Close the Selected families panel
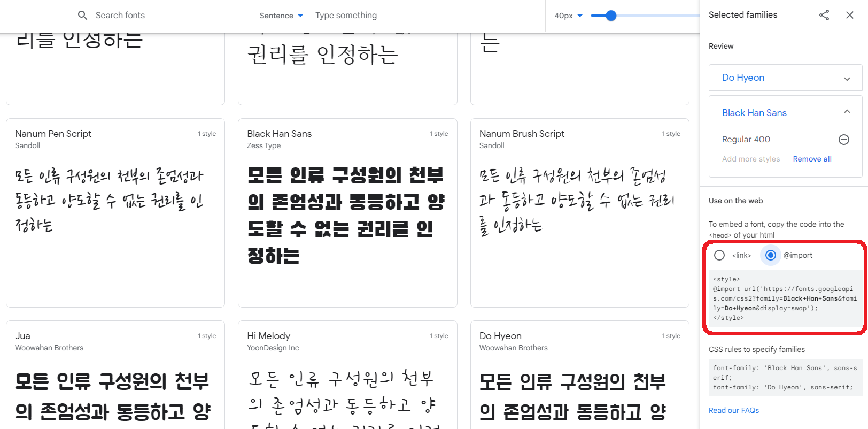The height and width of the screenshot is (429, 868). click(850, 15)
